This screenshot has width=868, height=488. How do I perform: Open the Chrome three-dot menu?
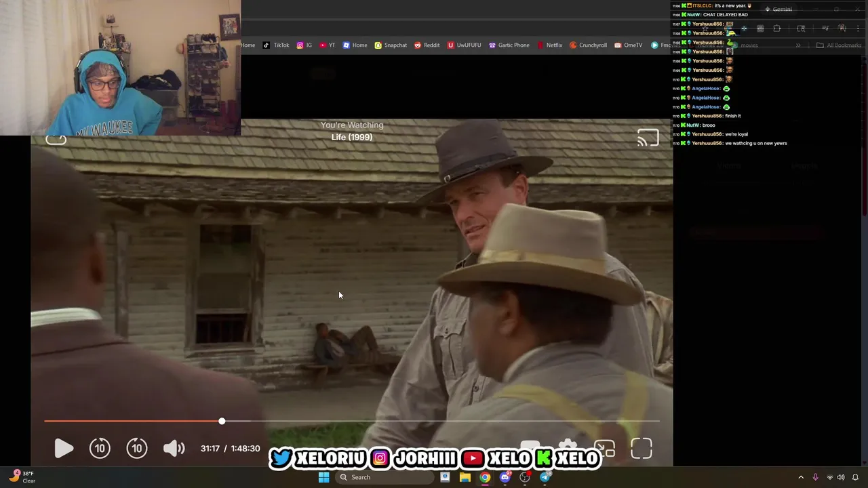tap(859, 28)
